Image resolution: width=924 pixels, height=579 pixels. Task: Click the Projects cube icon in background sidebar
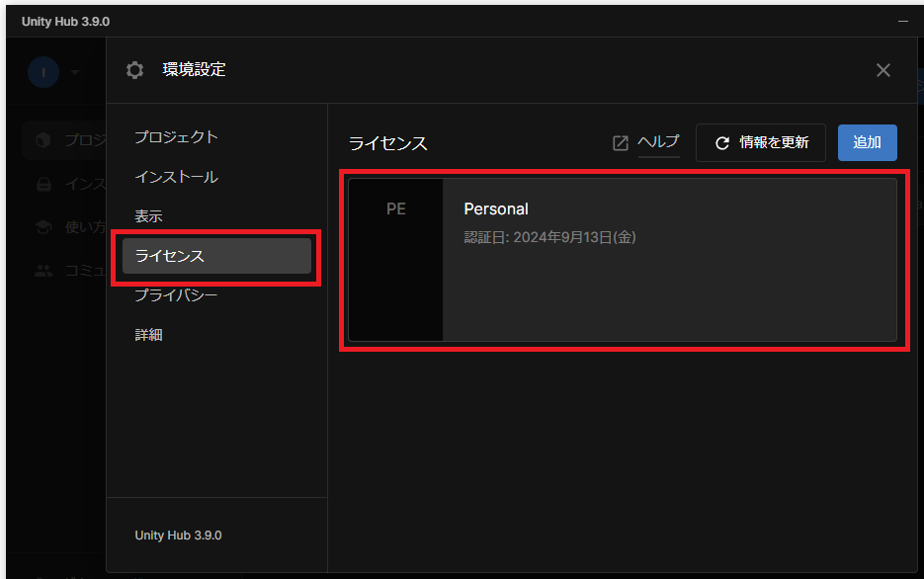pos(43,140)
